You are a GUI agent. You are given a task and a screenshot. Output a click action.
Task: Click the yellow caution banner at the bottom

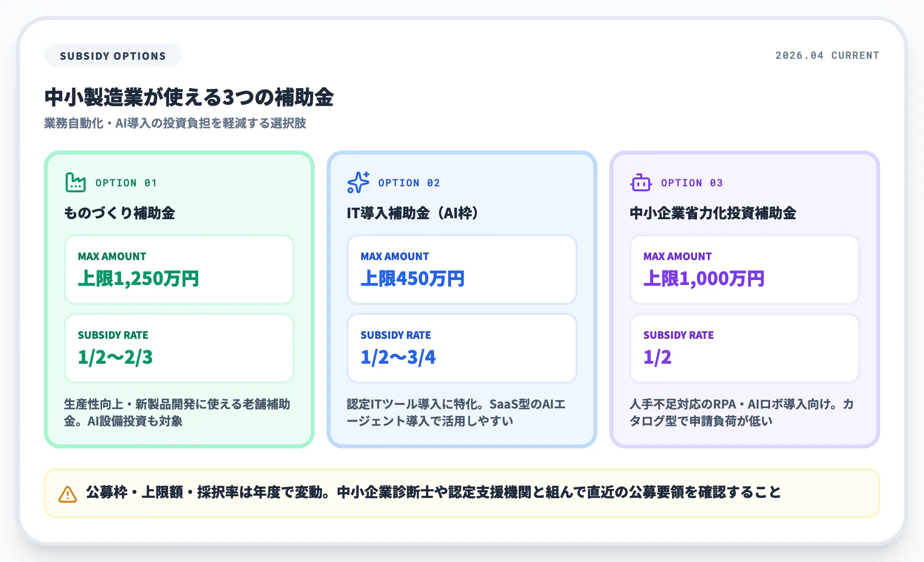click(462, 492)
